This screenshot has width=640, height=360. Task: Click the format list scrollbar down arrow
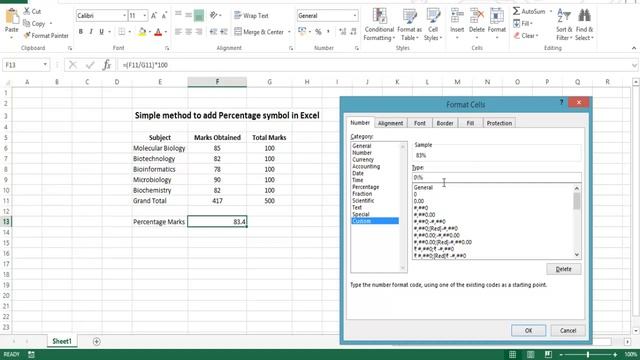pyautogui.click(x=576, y=255)
